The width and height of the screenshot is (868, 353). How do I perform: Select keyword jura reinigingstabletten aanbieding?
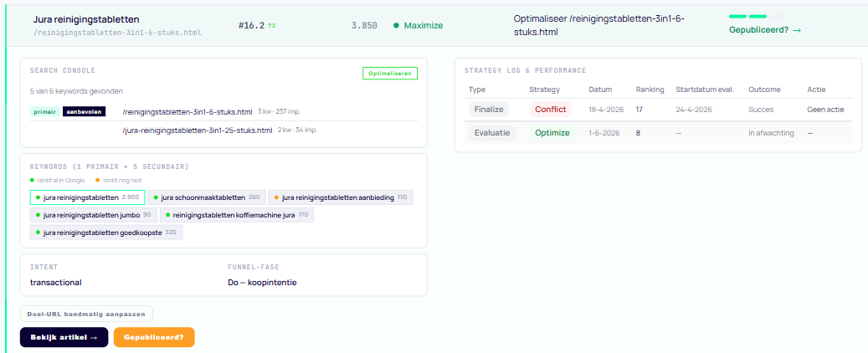(x=341, y=197)
